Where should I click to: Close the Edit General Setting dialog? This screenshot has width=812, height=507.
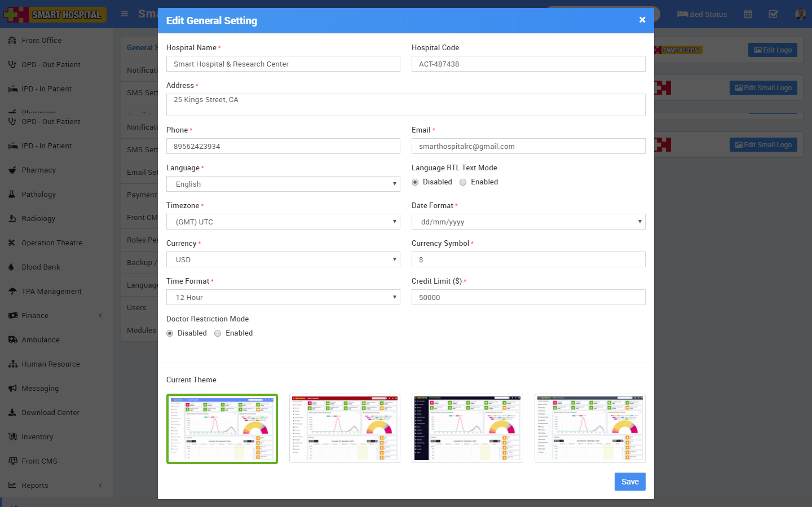(x=642, y=20)
